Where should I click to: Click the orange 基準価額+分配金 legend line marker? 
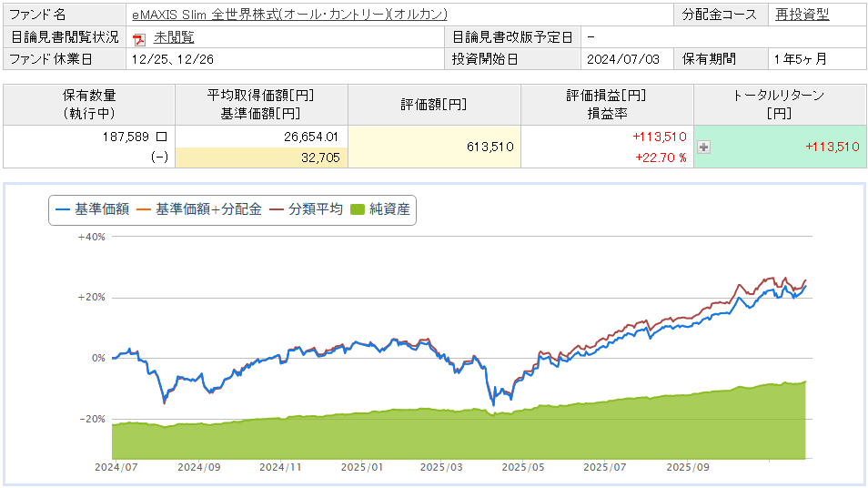tap(144, 208)
